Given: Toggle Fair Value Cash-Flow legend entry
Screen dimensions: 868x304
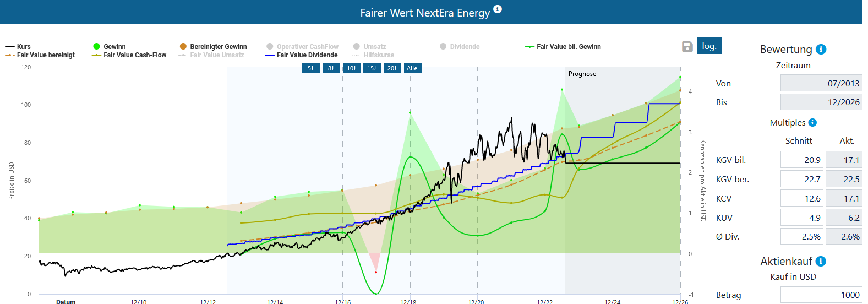Looking at the screenshot, I should [x=129, y=55].
